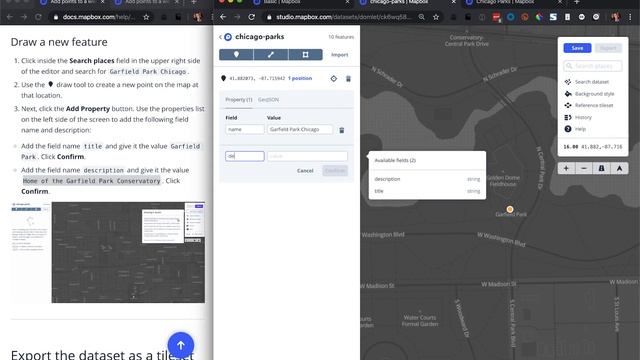Select the polygon draw tool
Screen dimensions: 640x360
click(x=305, y=55)
